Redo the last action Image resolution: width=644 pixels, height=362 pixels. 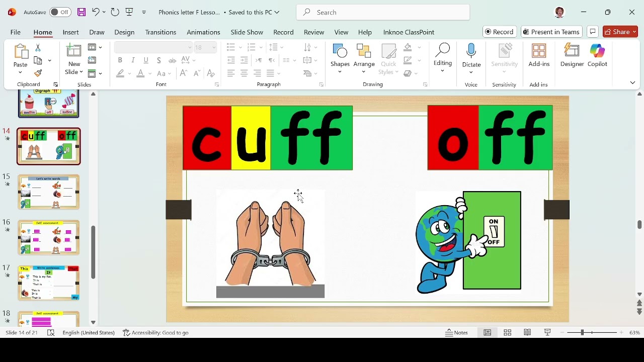(115, 12)
